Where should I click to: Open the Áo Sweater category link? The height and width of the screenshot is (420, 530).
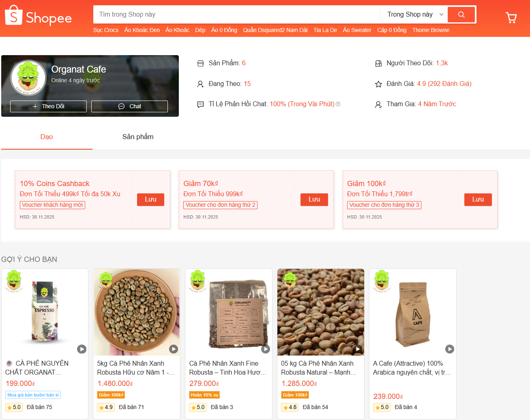pyautogui.click(x=357, y=30)
